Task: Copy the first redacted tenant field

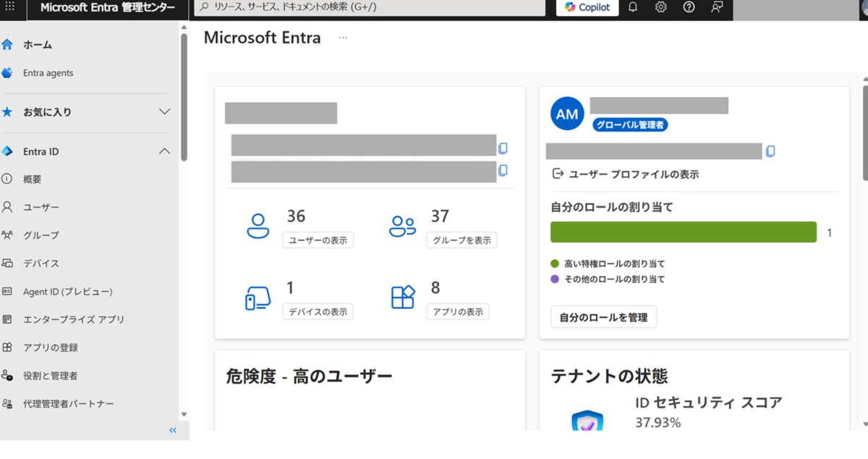Action: 503,148
